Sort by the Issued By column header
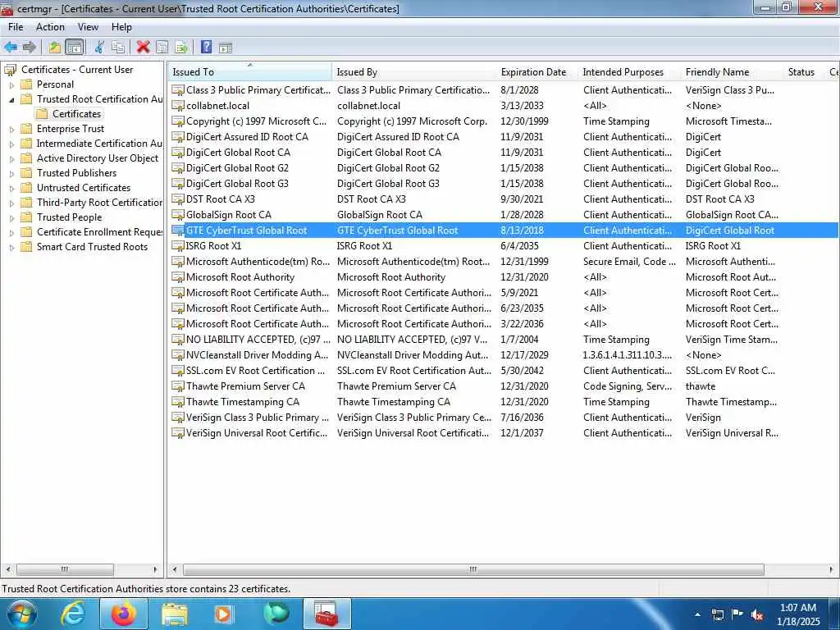Screen dimensions: 840x630 click(x=414, y=72)
